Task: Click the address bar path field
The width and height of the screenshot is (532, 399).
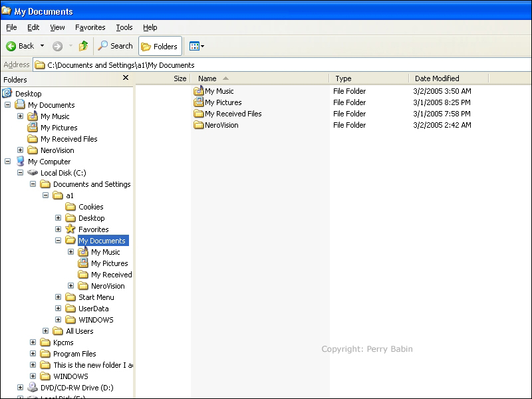Action: (282, 65)
